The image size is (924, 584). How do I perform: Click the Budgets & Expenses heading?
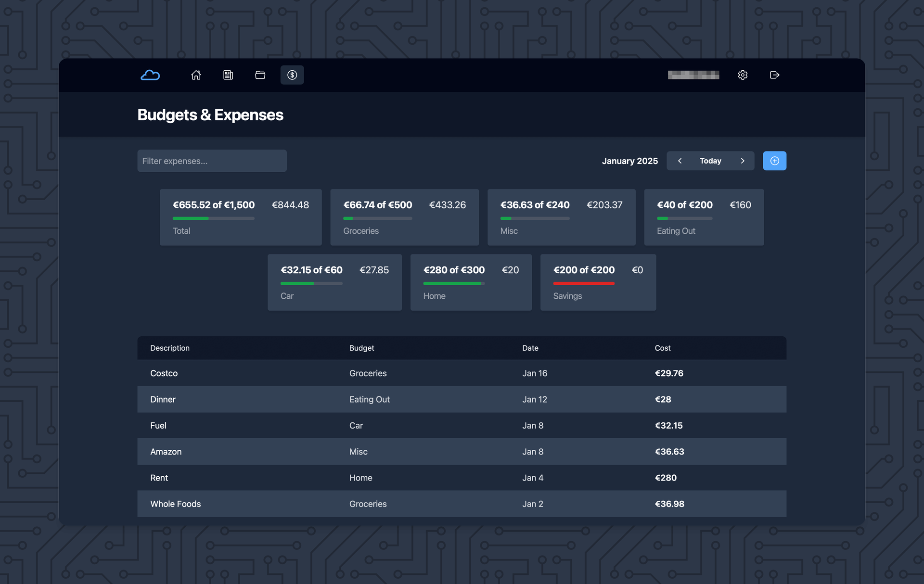point(210,114)
